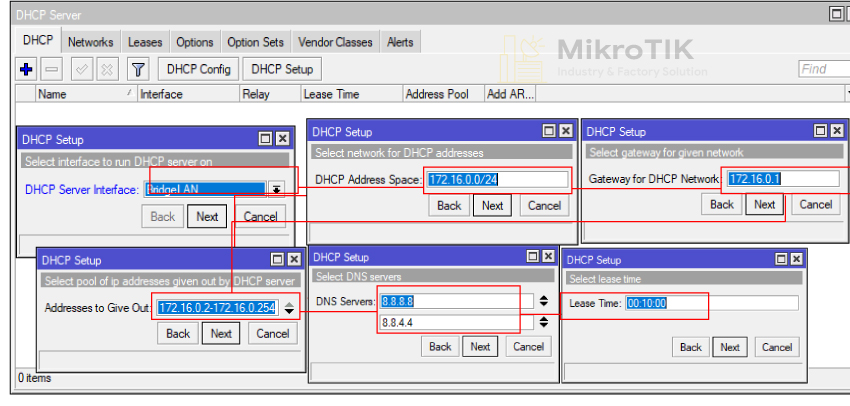
Task: Maximize the lease time DHCP Setup dialog
Action: point(781,259)
